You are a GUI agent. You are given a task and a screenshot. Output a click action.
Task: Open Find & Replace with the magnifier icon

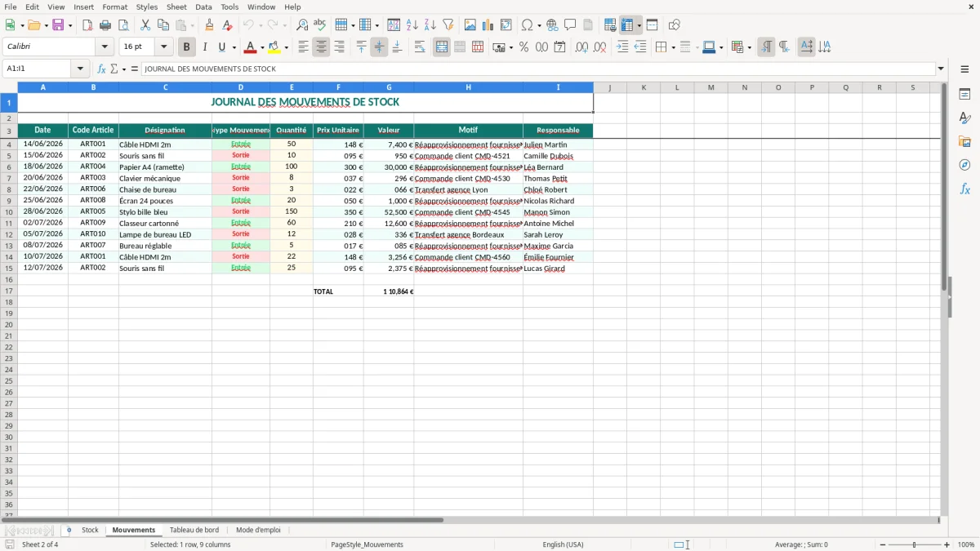click(x=302, y=25)
